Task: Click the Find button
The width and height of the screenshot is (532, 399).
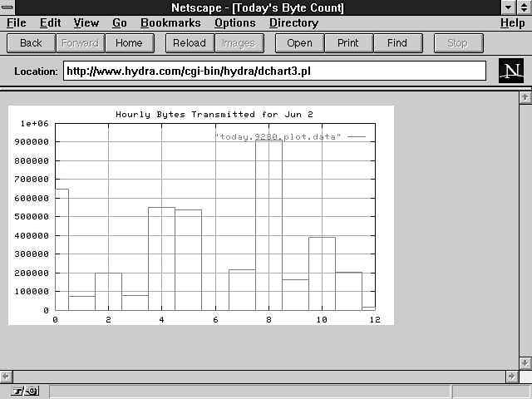Action: 397,43
